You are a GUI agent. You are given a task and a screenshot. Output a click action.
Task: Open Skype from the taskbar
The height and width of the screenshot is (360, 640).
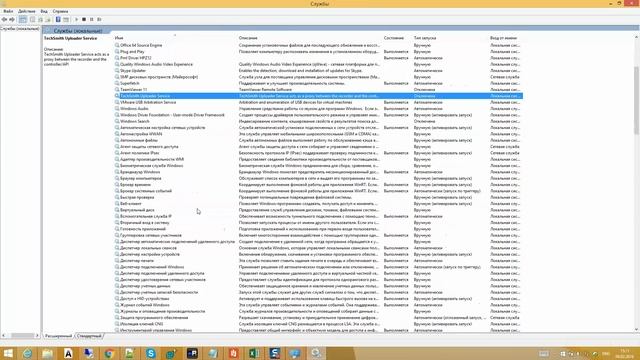click(x=151, y=353)
